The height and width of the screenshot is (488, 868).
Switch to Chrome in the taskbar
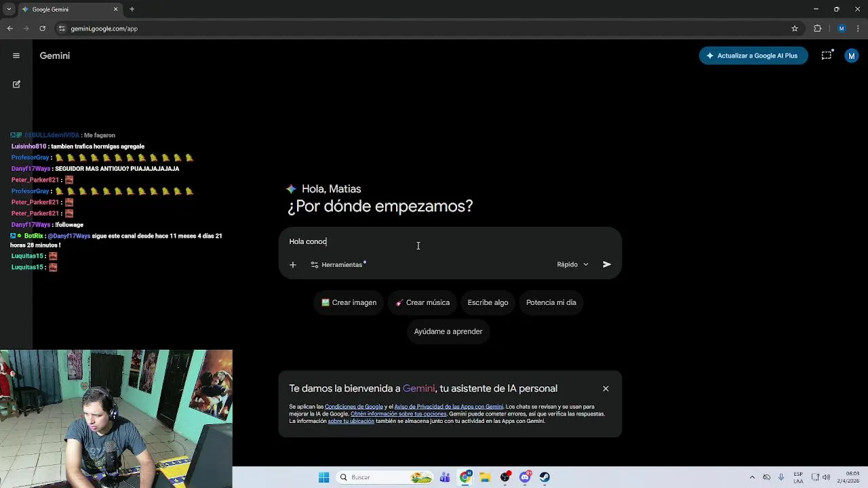(465, 477)
